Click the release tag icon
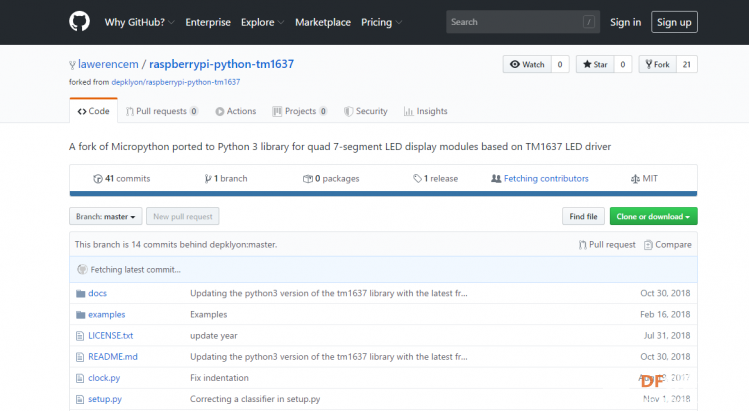749x411 pixels. [417, 179]
